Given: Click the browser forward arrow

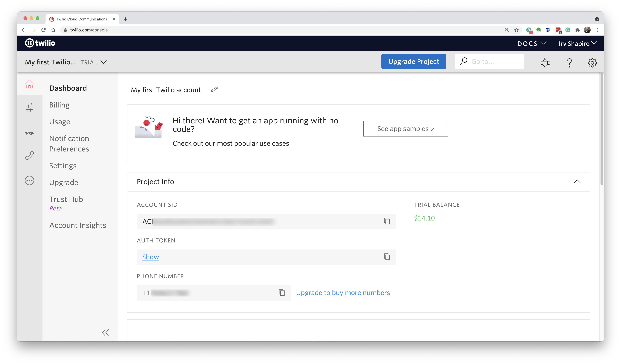Looking at the screenshot, I should 33,30.
